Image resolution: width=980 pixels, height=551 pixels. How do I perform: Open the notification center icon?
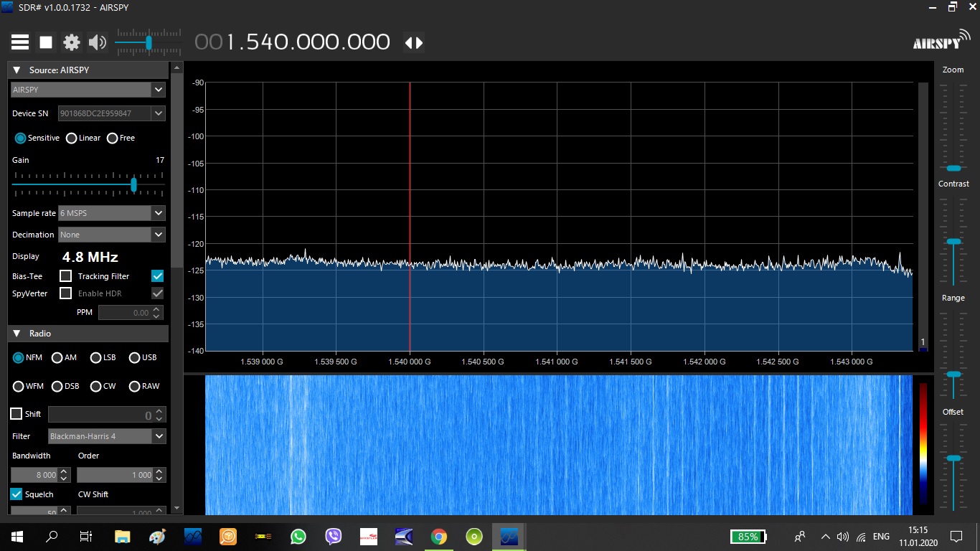click(956, 537)
